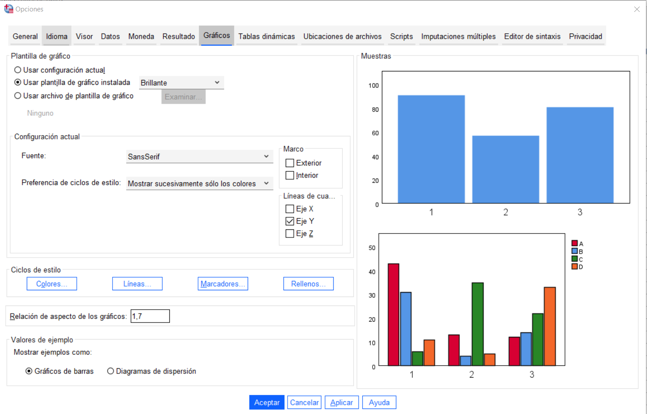Click the red legend swatch for series A
Viewport: 647px width, 414px height.
click(x=574, y=244)
